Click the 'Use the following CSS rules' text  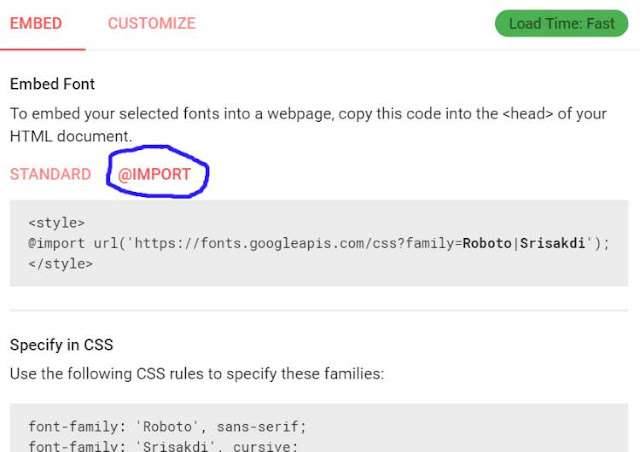tap(197, 374)
